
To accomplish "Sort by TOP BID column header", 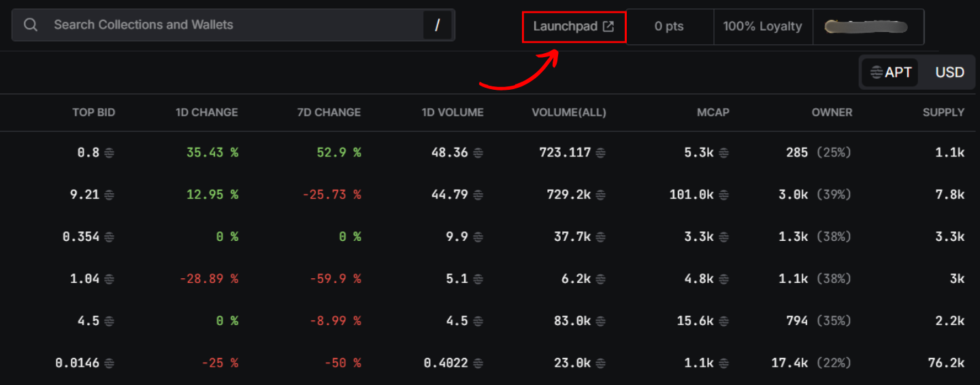I will coord(94,112).
